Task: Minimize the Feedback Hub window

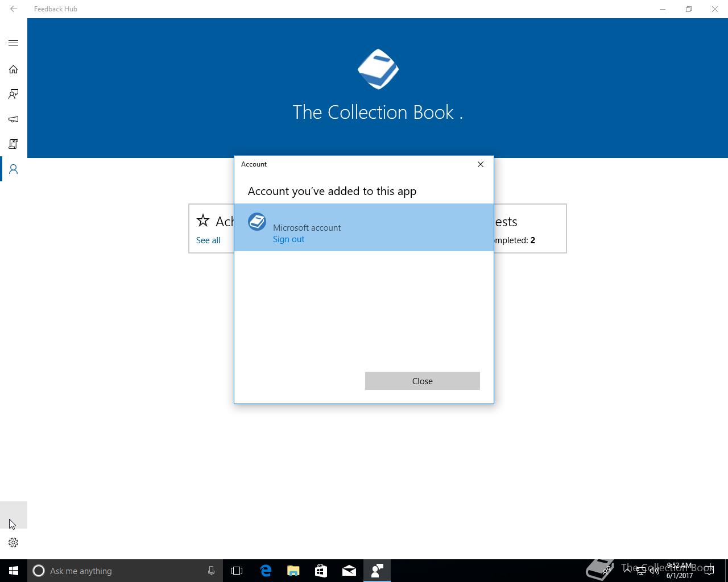Action: coord(663,9)
